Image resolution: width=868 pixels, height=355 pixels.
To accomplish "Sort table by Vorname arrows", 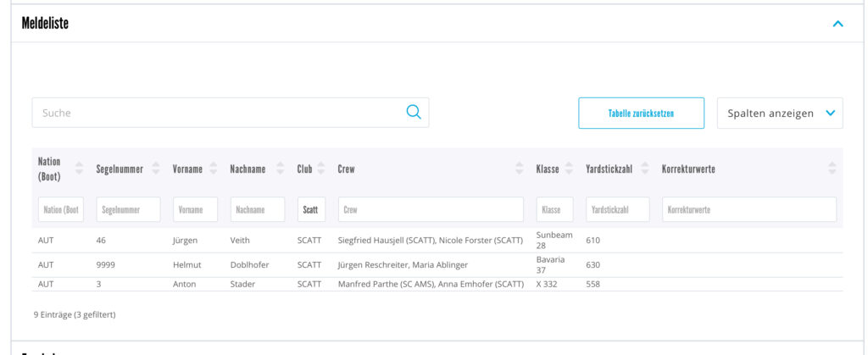I will [x=214, y=168].
